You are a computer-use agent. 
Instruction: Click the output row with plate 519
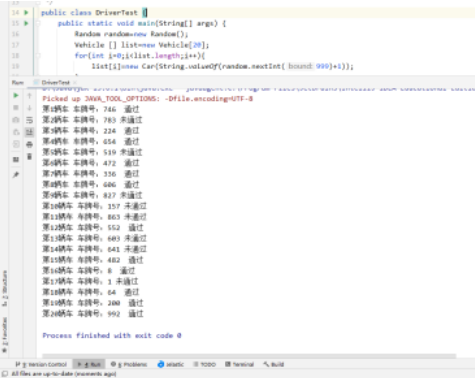coord(92,152)
